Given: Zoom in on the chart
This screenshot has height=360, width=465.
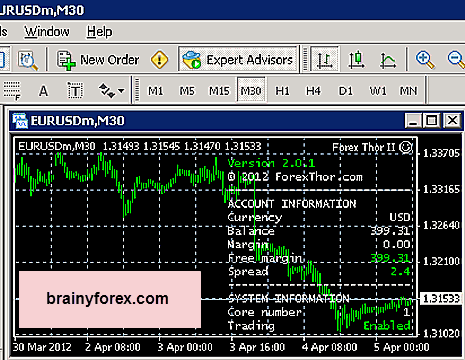Looking at the screenshot, I should pyautogui.click(x=425, y=59).
